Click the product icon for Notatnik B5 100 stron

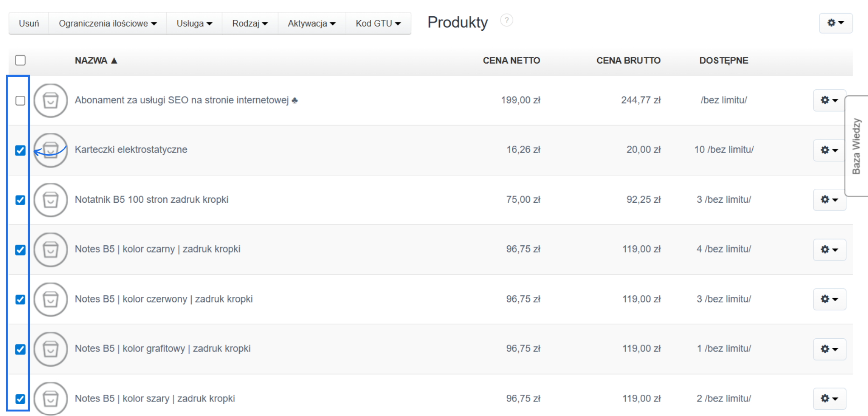point(51,200)
